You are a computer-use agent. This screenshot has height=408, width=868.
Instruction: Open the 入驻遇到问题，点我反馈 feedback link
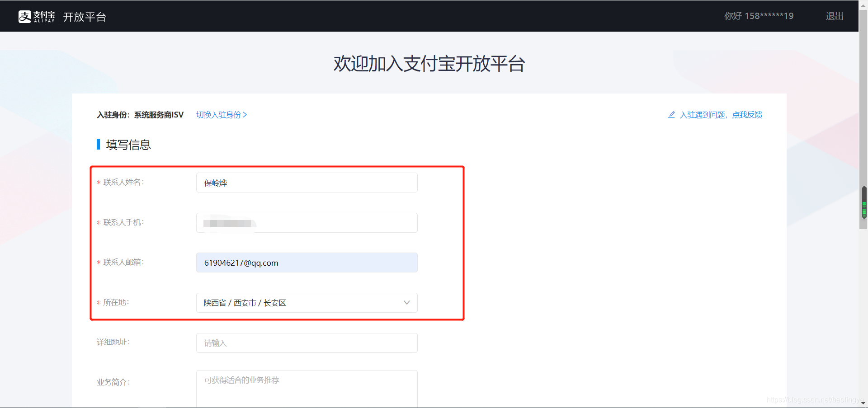pos(721,114)
